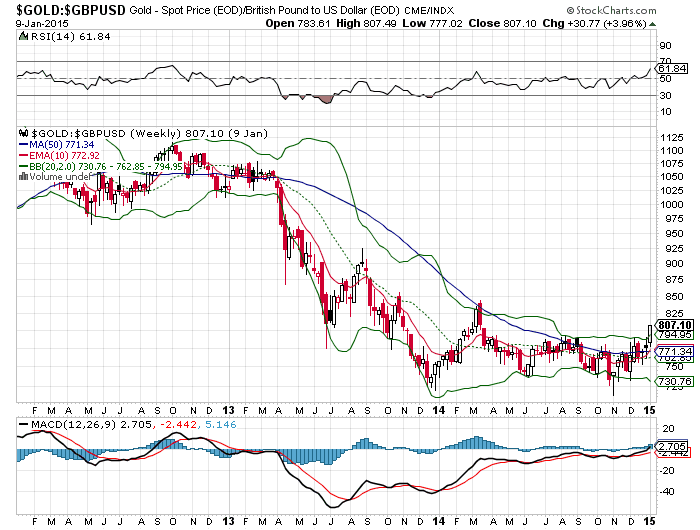Click the 10 level on the RSI scale

pyautogui.click(x=665, y=112)
